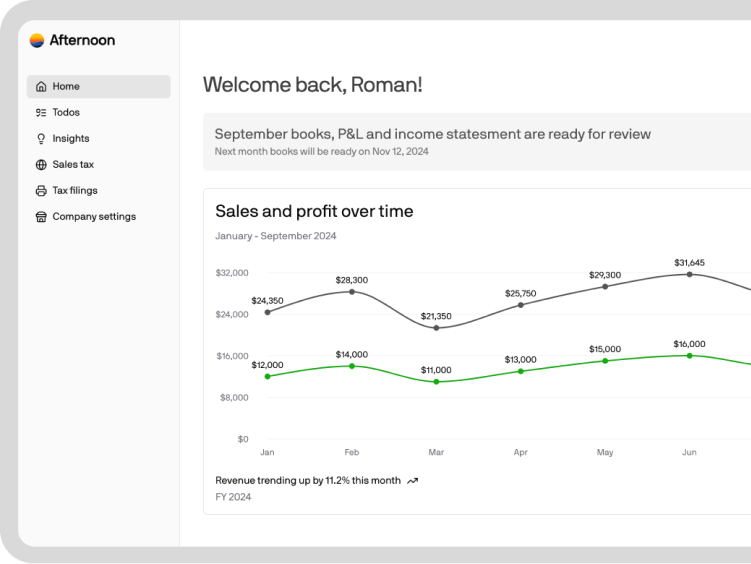This screenshot has width=751, height=564.
Task: Click the Company settings storefront icon
Action: click(41, 217)
